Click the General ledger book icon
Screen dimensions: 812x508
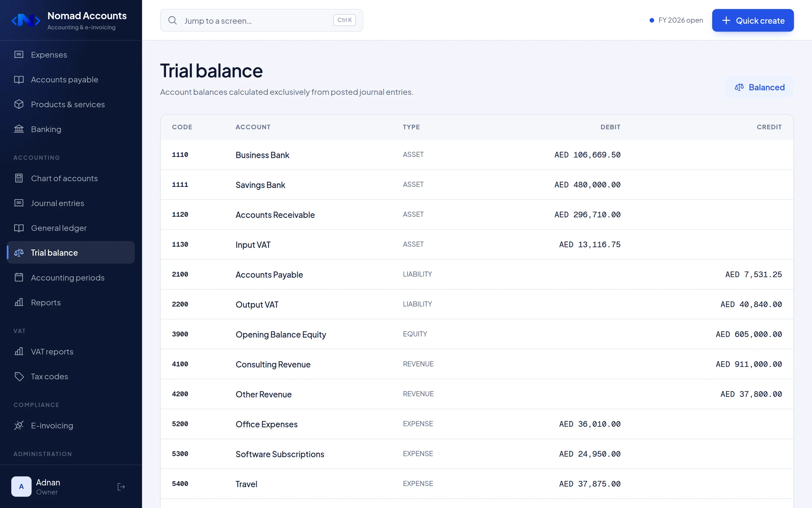point(19,228)
